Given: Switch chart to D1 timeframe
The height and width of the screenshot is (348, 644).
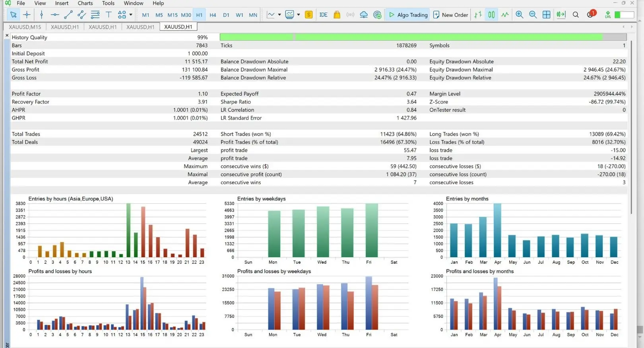Looking at the screenshot, I should (226, 15).
